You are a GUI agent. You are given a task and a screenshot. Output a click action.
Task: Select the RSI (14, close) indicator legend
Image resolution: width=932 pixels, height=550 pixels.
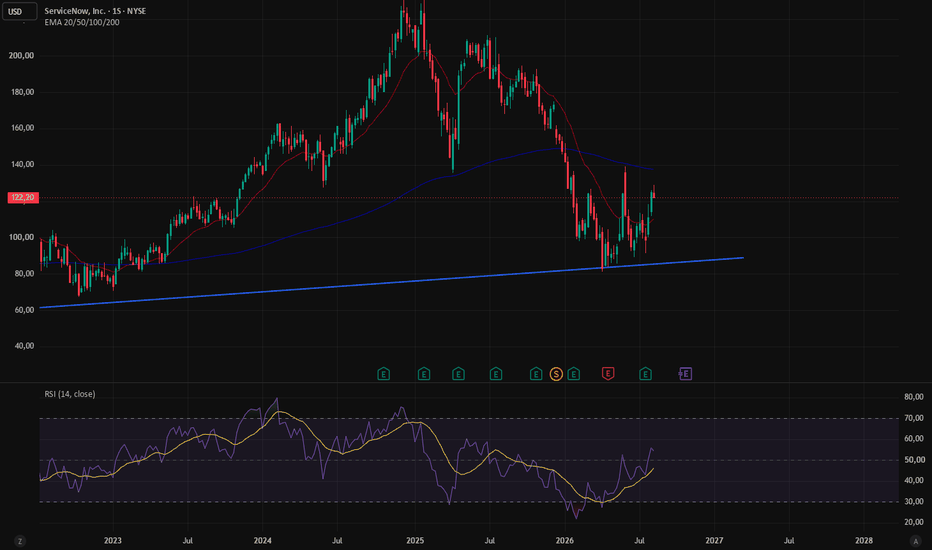(70, 394)
